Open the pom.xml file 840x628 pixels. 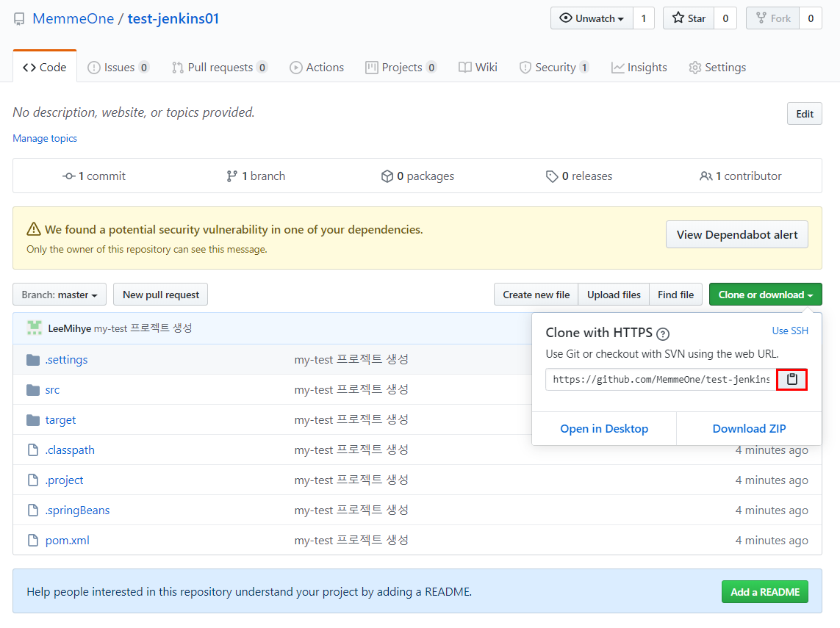click(67, 540)
